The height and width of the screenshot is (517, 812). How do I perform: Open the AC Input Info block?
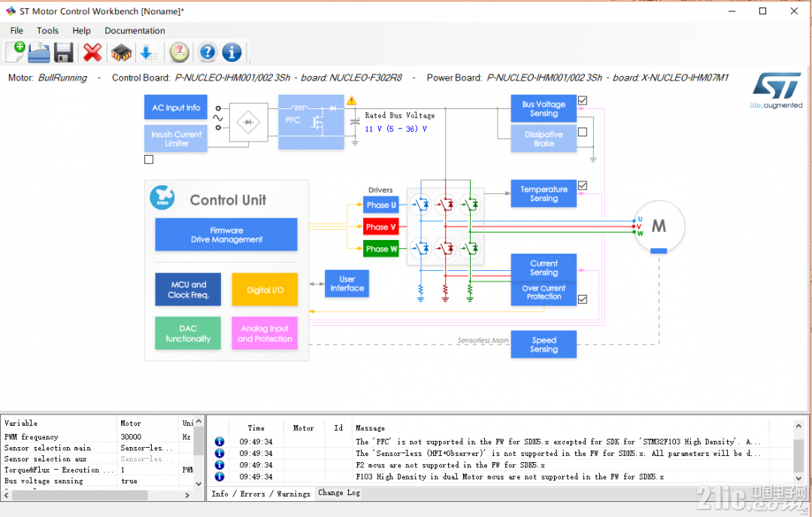(x=176, y=108)
